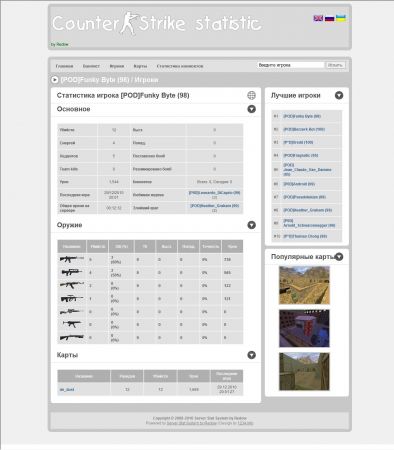Collapse the Лучшие игроки panel
The width and height of the screenshot is (394, 450).
click(x=339, y=95)
